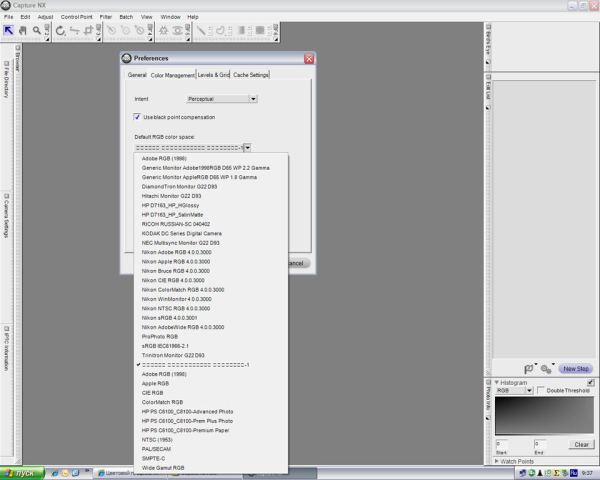Open the Control Point menu
This screenshot has width=600, height=480.
tap(77, 17)
